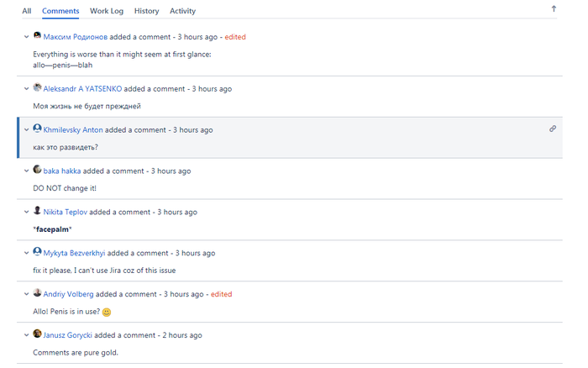Switch to the Work Log tab
Image resolution: width=588 pixels, height=368 pixels.
click(x=107, y=11)
